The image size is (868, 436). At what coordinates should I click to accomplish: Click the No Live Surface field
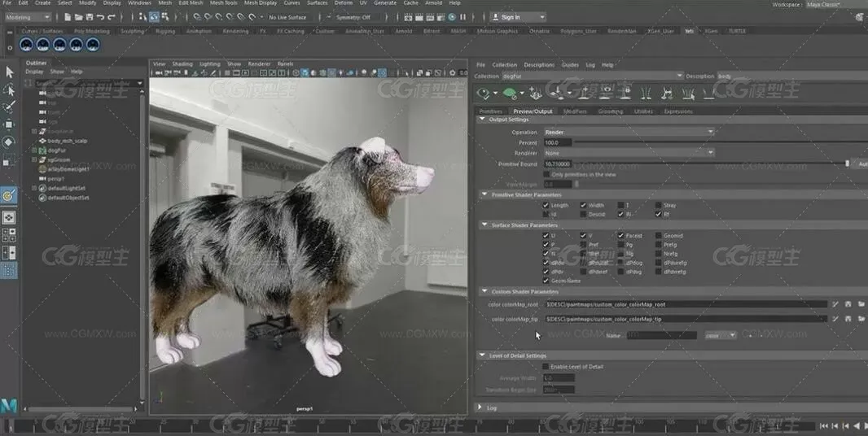pos(287,17)
